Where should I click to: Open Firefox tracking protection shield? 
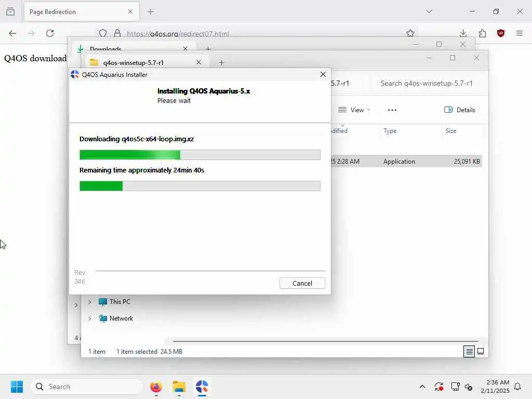tap(103, 33)
